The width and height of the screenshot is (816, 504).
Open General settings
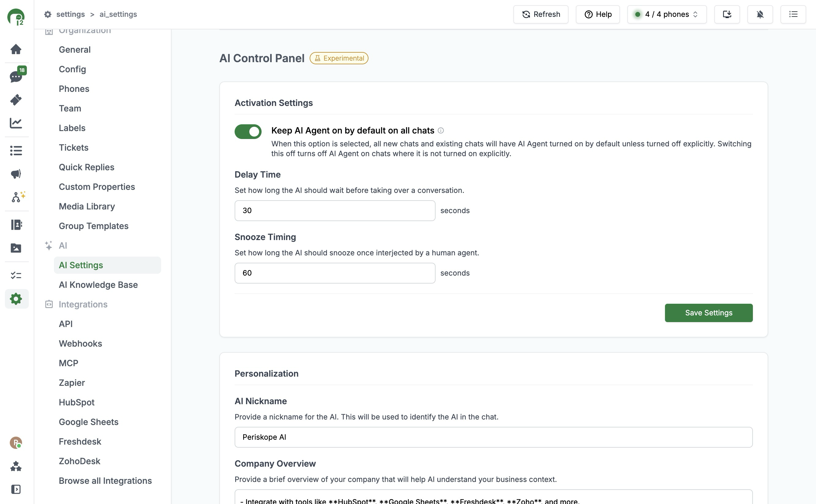pos(75,50)
